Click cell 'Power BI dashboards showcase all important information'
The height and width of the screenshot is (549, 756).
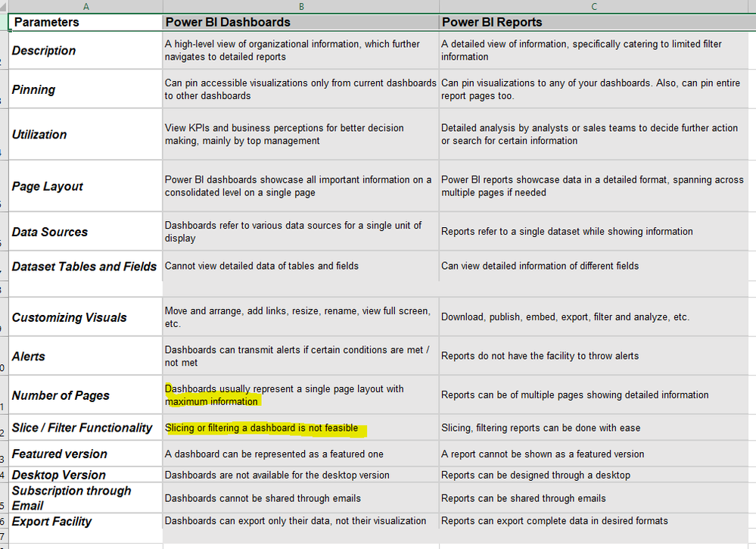click(301, 186)
